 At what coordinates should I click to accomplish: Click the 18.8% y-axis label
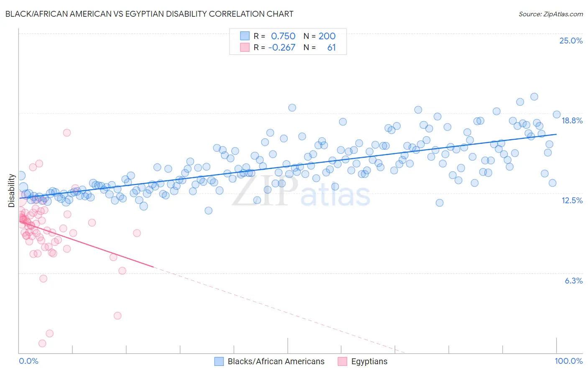pos(572,120)
